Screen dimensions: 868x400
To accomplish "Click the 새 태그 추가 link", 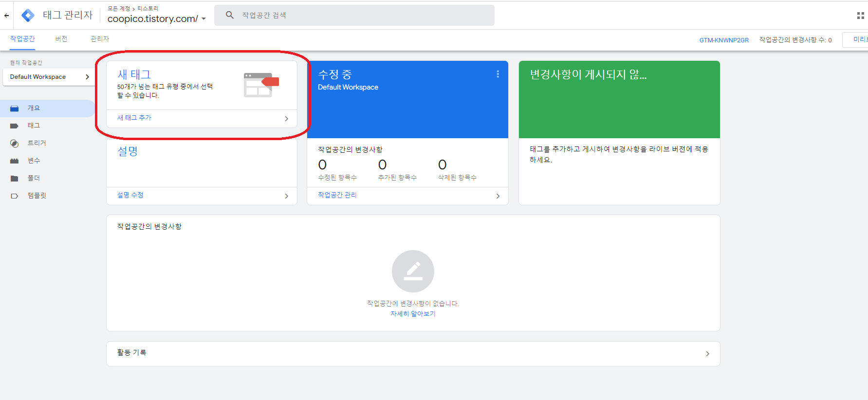I will click(134, 118).
